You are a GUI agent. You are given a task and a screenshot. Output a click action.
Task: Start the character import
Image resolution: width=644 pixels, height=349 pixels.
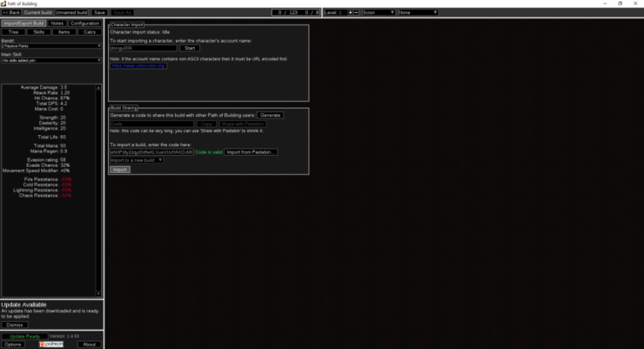(190, 48)
